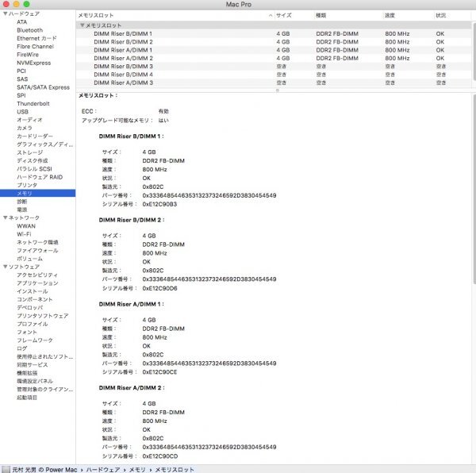Open アプリケーション sidebar item

pyautogui.click(x=37, y=283)
